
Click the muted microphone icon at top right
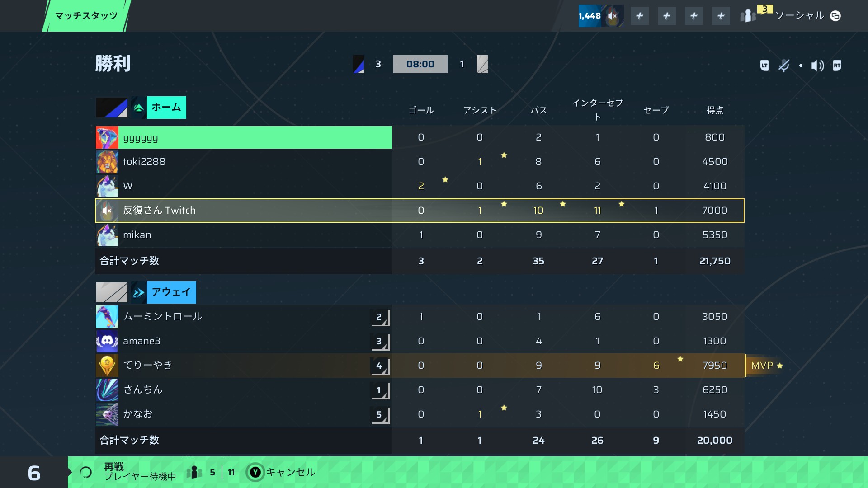click(x=784, y=66)
